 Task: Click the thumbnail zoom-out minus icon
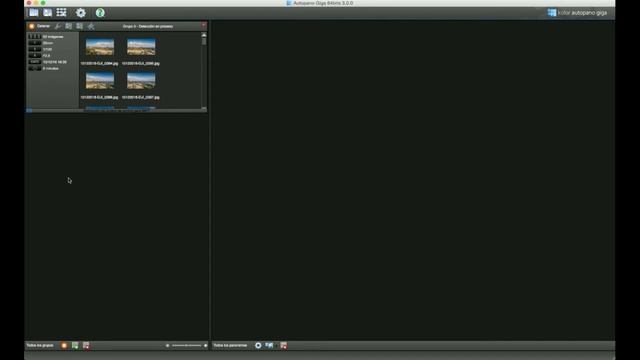[x=167, y=345]
